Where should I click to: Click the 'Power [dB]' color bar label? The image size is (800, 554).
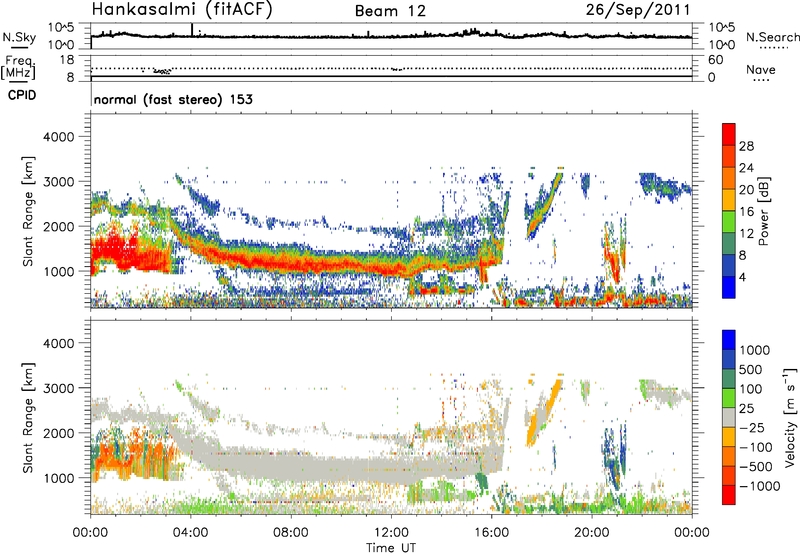click(763, 211)
